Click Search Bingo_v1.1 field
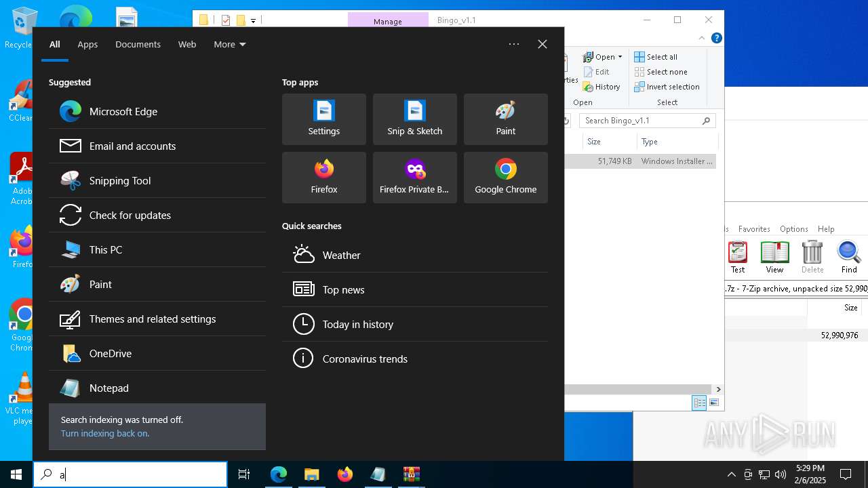868x488 pixels. (x=648, y=121)
